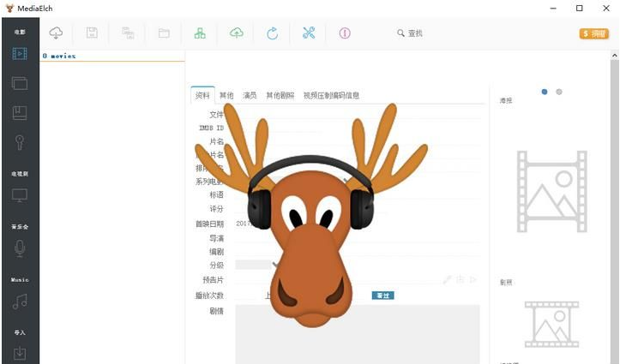Click the '0 movies' list header
This screenshot has width=620, height=364.
coord(111,56)
